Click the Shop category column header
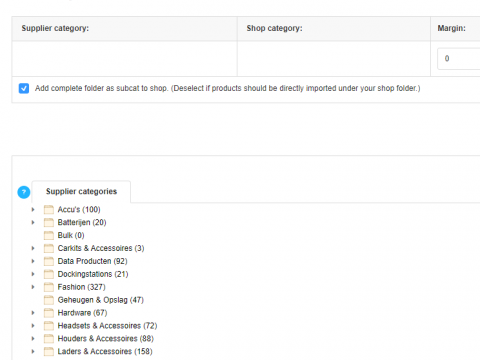Viewport: 480px width, 360px height. (274, 28)
